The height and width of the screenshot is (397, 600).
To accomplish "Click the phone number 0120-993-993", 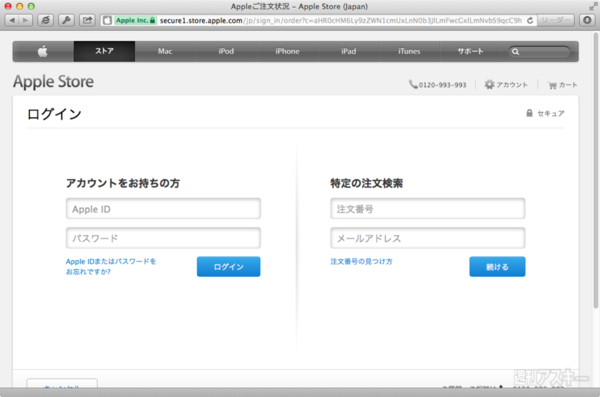I will click(x=438, y=85).
